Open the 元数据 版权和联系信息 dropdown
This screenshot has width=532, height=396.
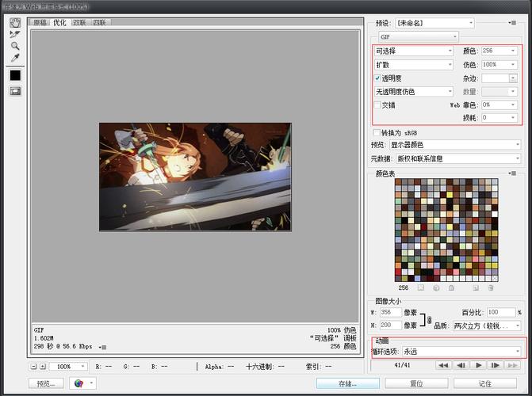[x=458, y=158]
